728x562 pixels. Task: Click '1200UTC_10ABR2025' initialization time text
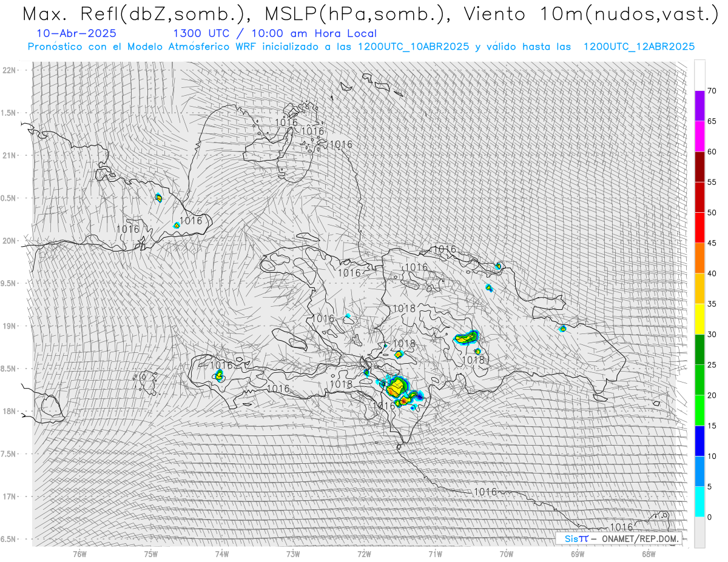413,47
